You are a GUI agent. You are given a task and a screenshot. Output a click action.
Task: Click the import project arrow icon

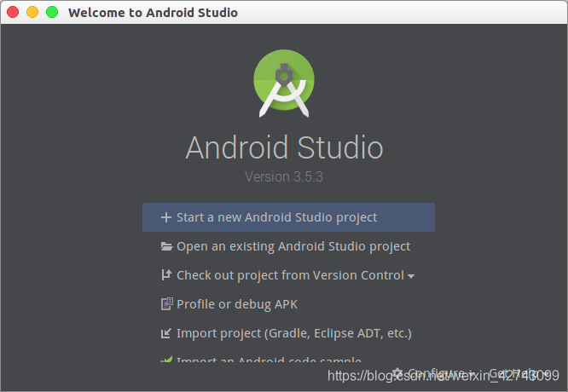[166, 333]
